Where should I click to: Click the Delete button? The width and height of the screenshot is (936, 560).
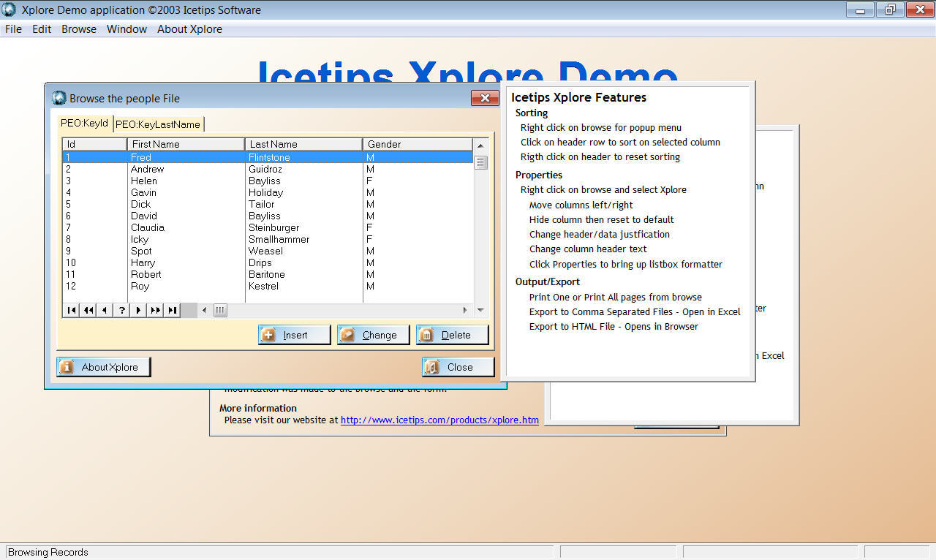click(x=452, y=335)
